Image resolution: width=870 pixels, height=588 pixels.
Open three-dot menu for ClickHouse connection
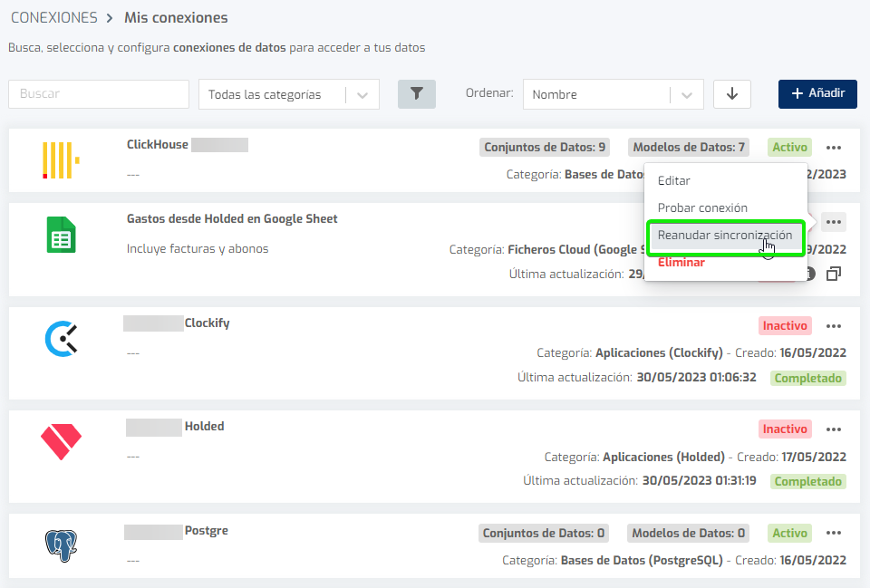click(x=834, y=148)
